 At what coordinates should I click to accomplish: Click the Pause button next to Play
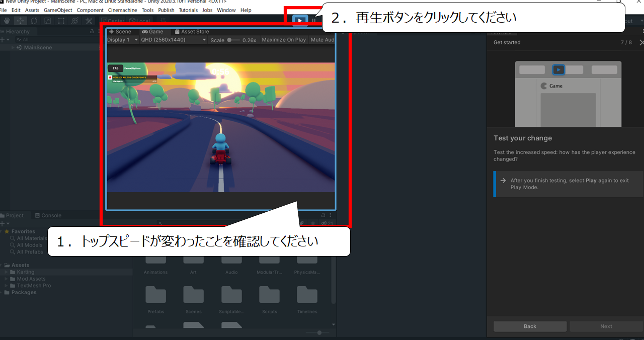tap(314, 21)
